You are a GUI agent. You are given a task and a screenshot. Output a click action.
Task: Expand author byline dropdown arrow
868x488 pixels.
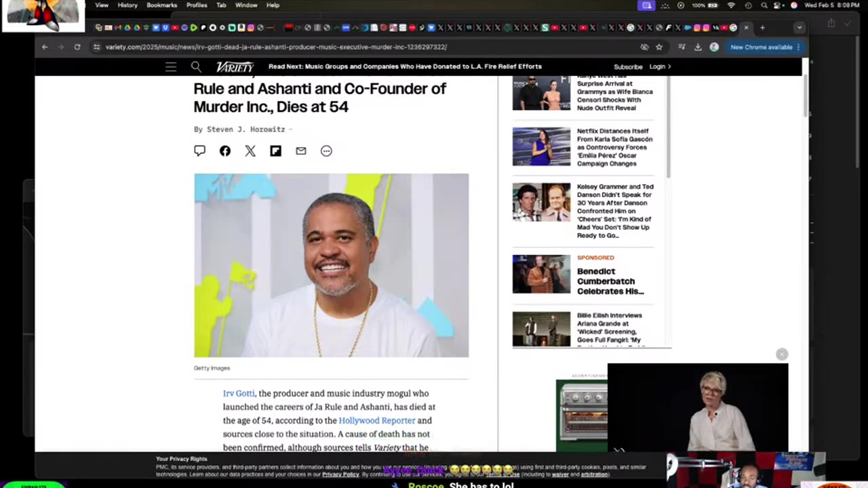click(x=291, y=129)
